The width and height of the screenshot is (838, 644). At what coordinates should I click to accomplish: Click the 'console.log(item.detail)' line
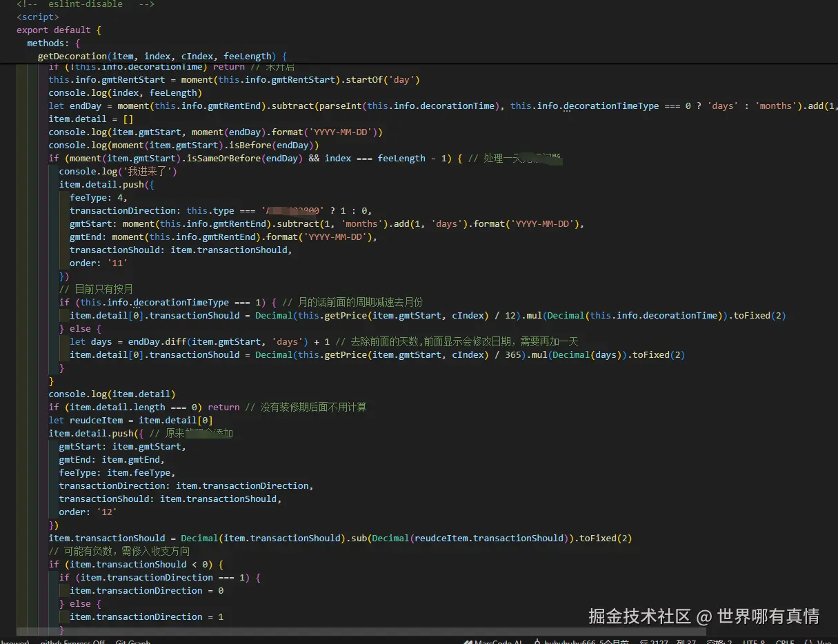click(x=112, y=394)
